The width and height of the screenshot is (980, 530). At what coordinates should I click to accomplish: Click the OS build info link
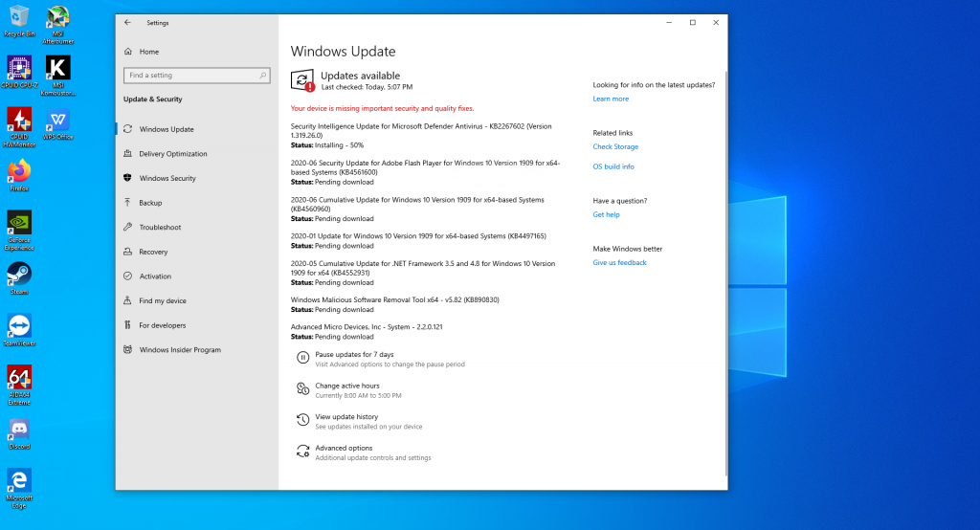612,166
